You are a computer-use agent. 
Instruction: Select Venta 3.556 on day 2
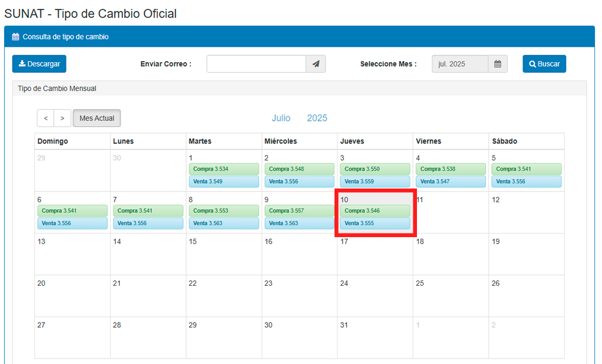pos(300,181)
